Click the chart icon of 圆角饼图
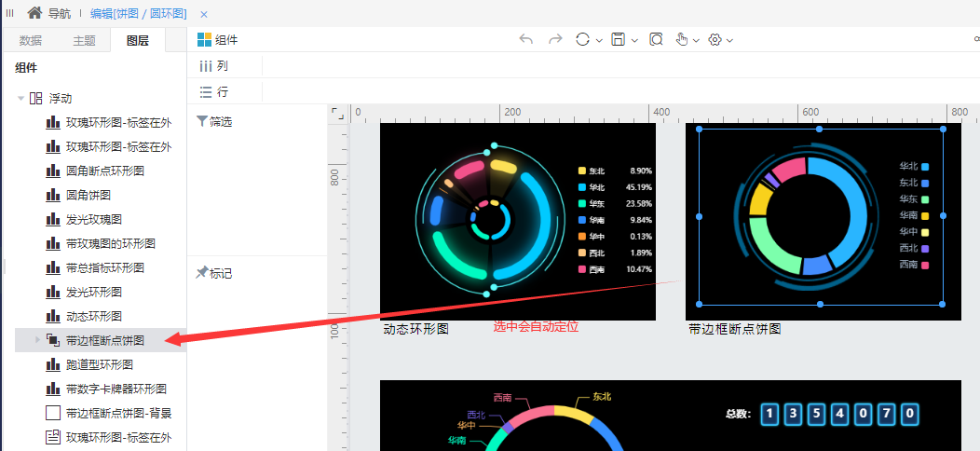The width and height of the screenshot is (980, 451). click(53, 195)
